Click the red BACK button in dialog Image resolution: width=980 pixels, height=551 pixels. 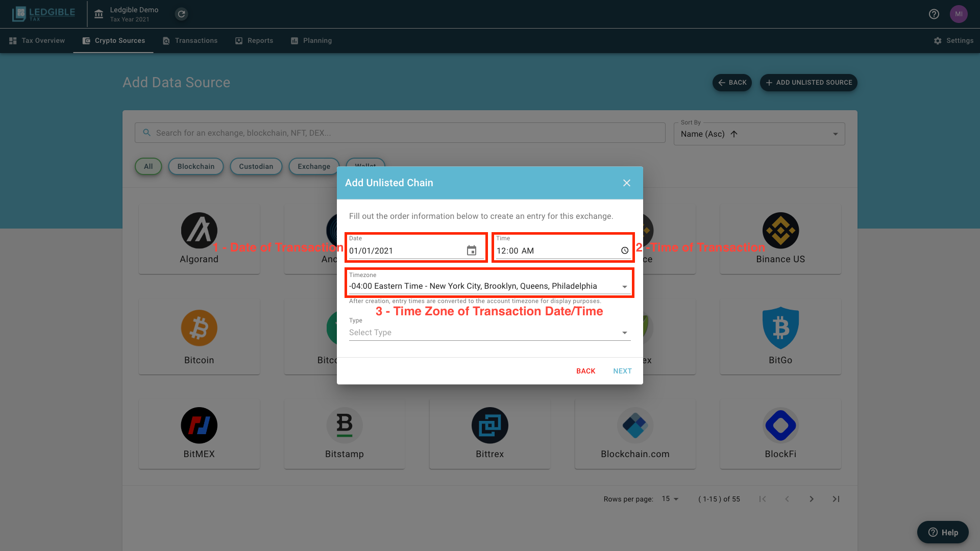[x=586, y=371]
